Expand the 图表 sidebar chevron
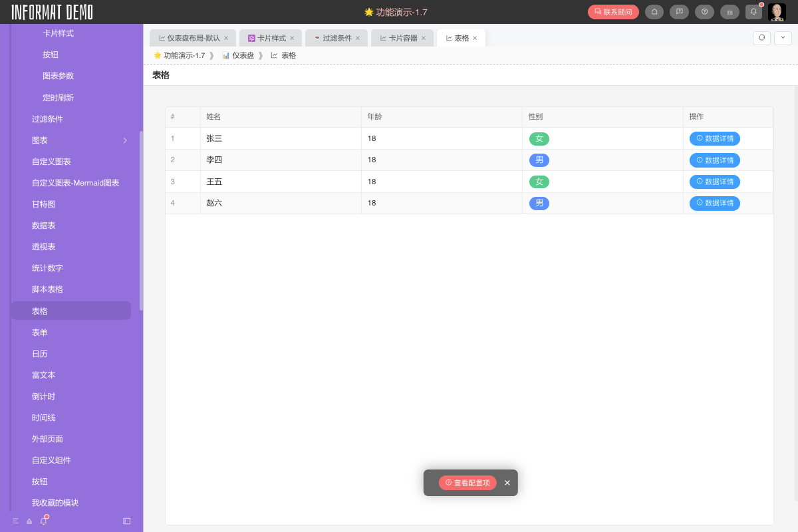798x532 pixels. point(125,140)
